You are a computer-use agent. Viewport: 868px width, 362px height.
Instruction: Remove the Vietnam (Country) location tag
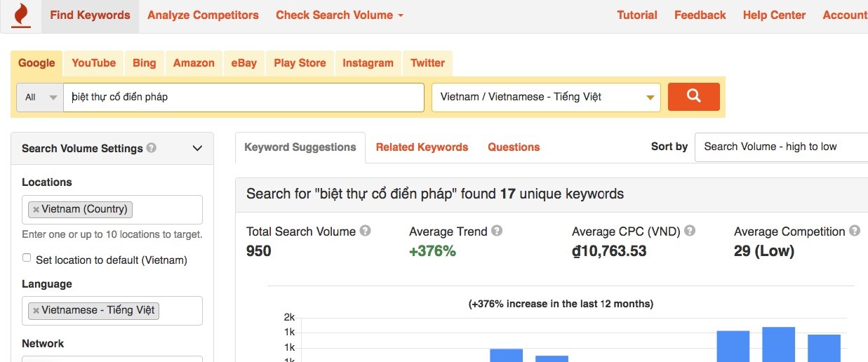pos(36,209)
